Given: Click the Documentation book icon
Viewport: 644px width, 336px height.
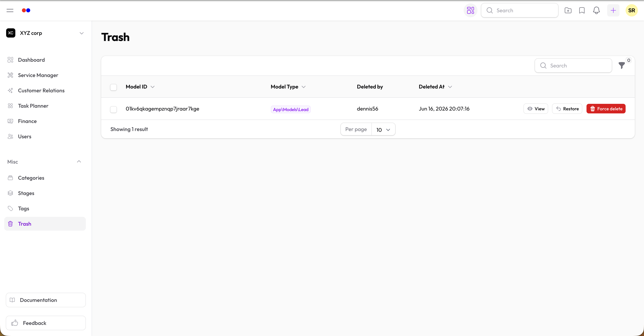Looking at the screenshot, I should coord(12,300).
